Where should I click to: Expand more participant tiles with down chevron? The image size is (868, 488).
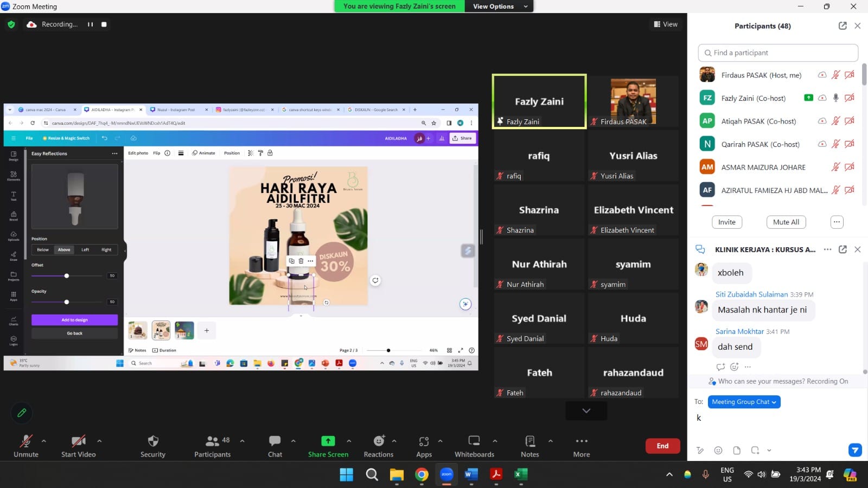[x=586, y=411]
